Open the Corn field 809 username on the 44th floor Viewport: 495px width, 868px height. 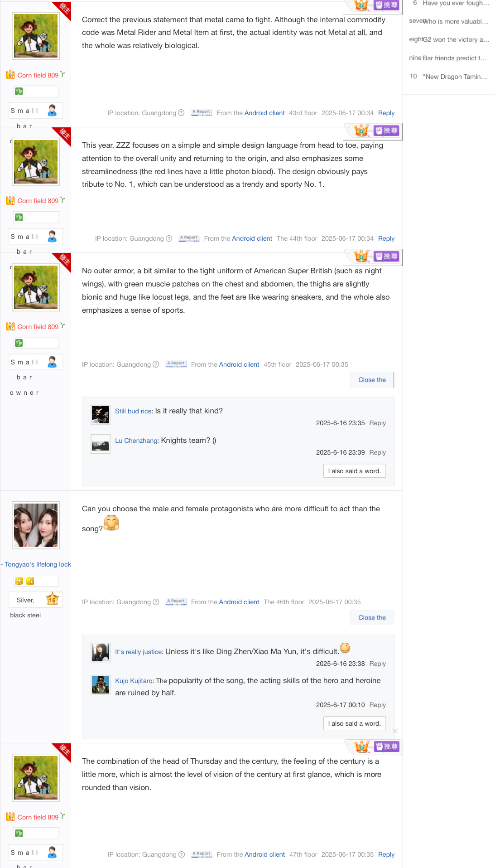pyautogui.click(x=38, y=201)
